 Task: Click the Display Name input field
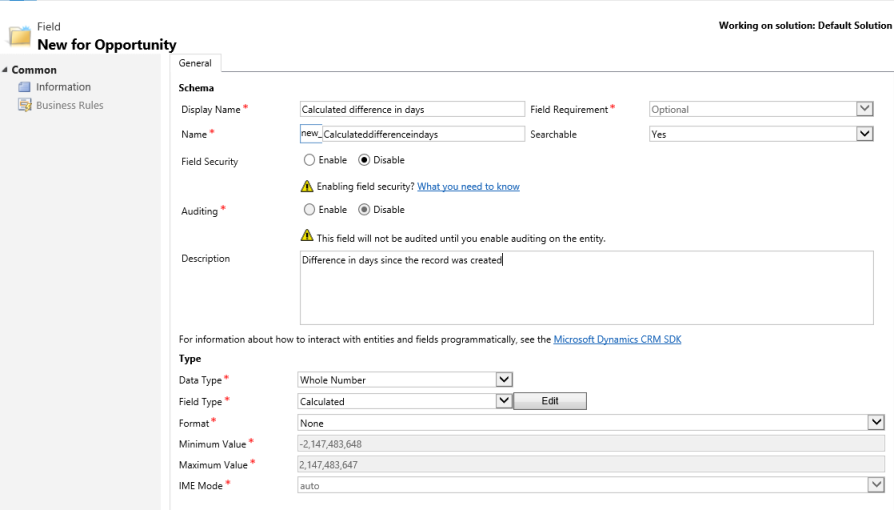[412, 109]
